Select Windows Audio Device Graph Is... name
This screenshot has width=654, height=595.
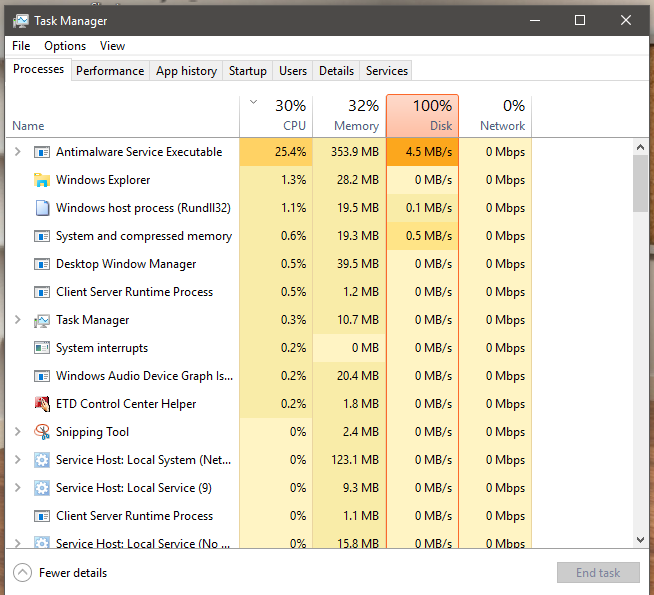(x=144, y=376)
